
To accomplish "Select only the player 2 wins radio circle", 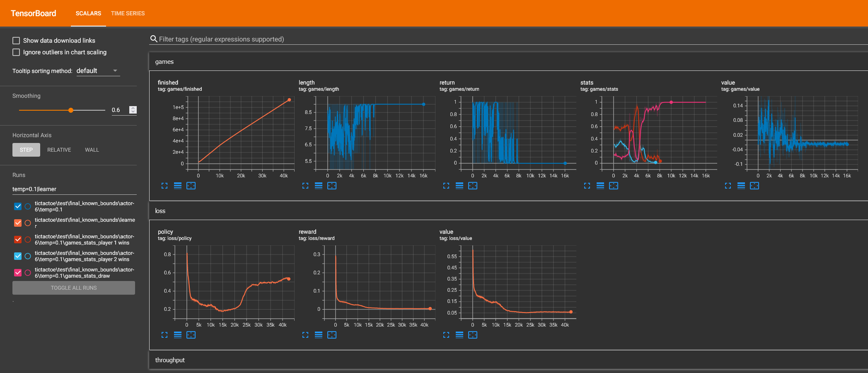I will (28, 256).
